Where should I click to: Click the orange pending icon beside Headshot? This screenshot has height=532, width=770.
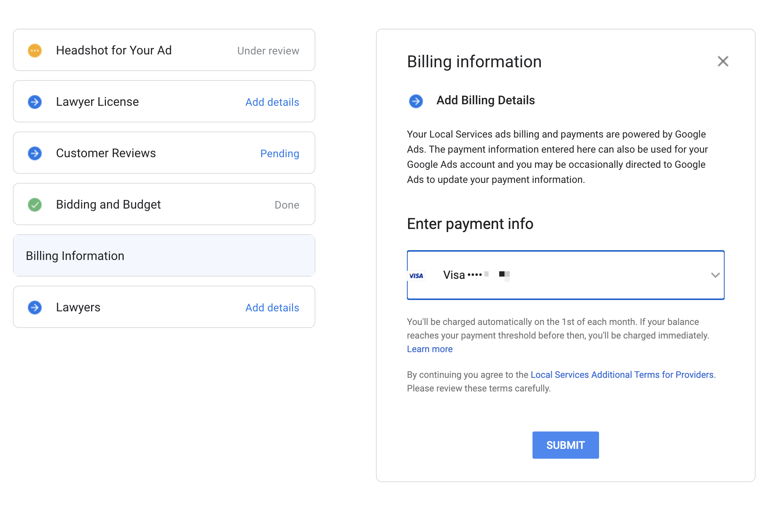(35, 51)
